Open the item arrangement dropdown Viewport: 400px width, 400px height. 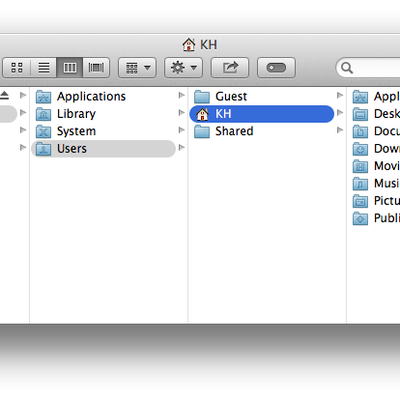coord(137,68)
